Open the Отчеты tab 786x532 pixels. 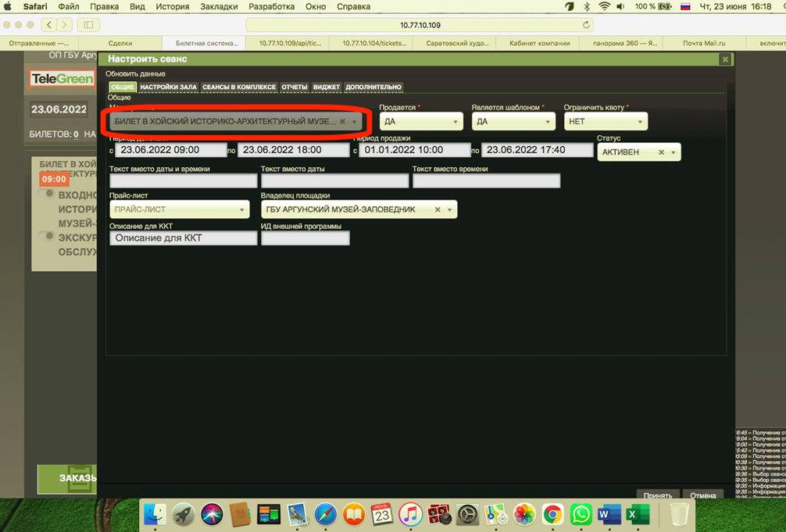pyautogui.click(x=295, y=87)
